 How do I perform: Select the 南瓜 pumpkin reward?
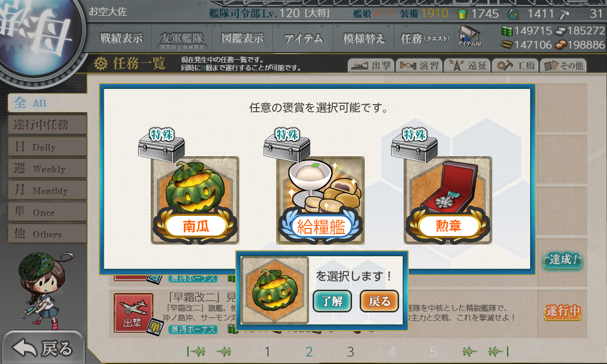click(x=195, y=200)
